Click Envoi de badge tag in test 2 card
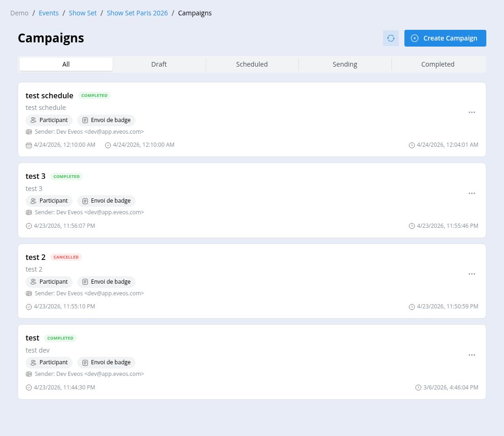This screenshot has height=436, width=504. pyautogui.click(x=107, y=282)
